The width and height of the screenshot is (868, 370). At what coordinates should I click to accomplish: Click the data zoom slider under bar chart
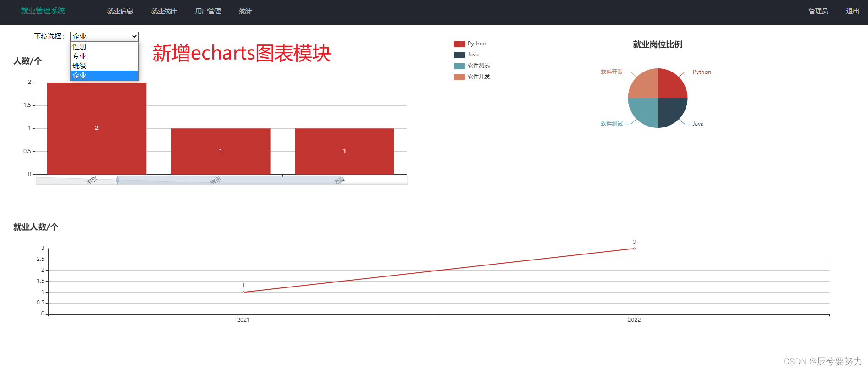click(222, 181)
